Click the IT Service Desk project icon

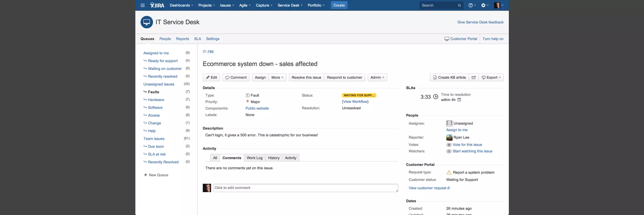click(147, 22)
